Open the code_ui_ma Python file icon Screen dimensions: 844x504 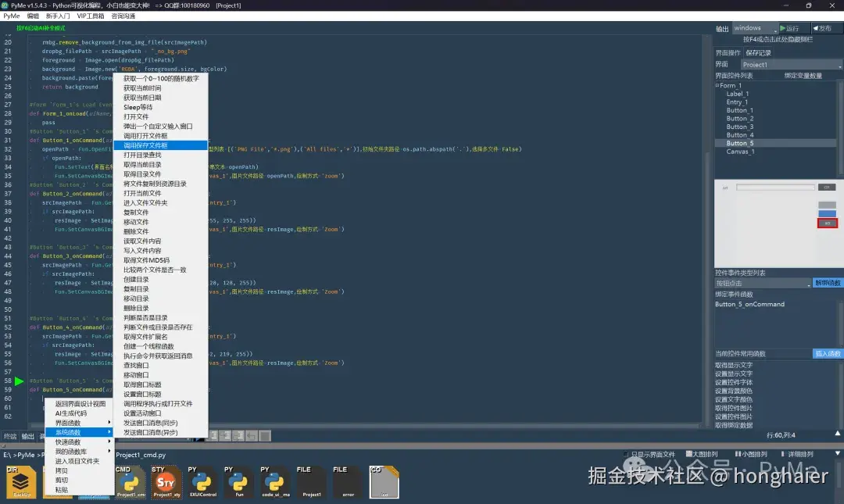click(275, 482)
